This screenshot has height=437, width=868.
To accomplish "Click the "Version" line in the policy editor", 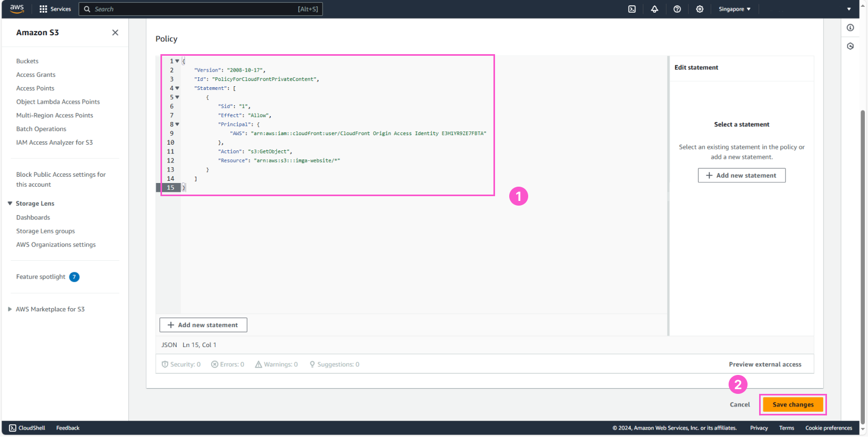I will click(x=230, y=70).
